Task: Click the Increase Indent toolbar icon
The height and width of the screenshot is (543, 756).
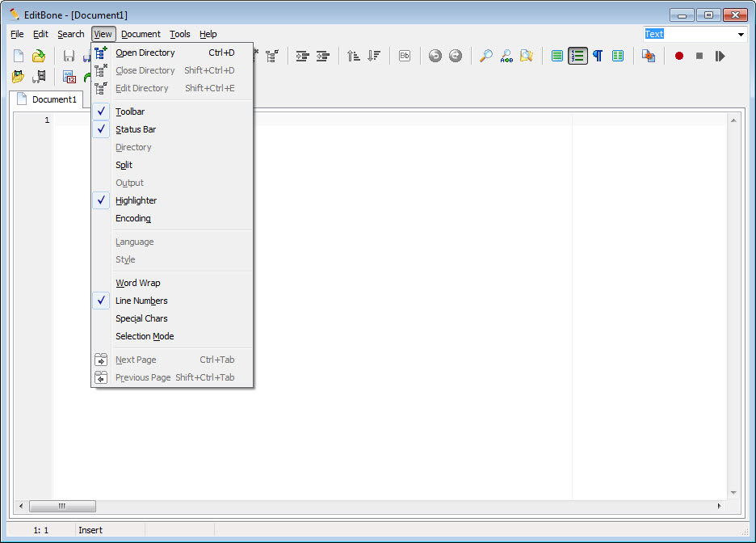Action: pyautogui.click(x=302, y=56)
